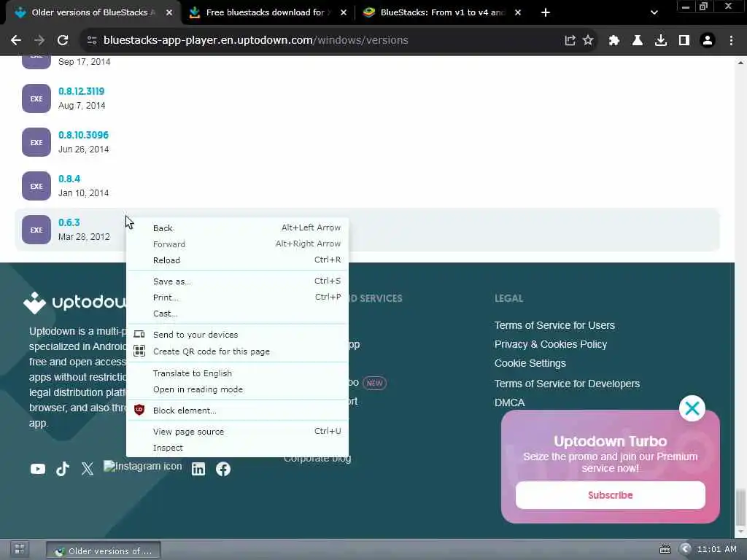
Task: Open the downloads icon in toolbar
Action: (661, 41)
